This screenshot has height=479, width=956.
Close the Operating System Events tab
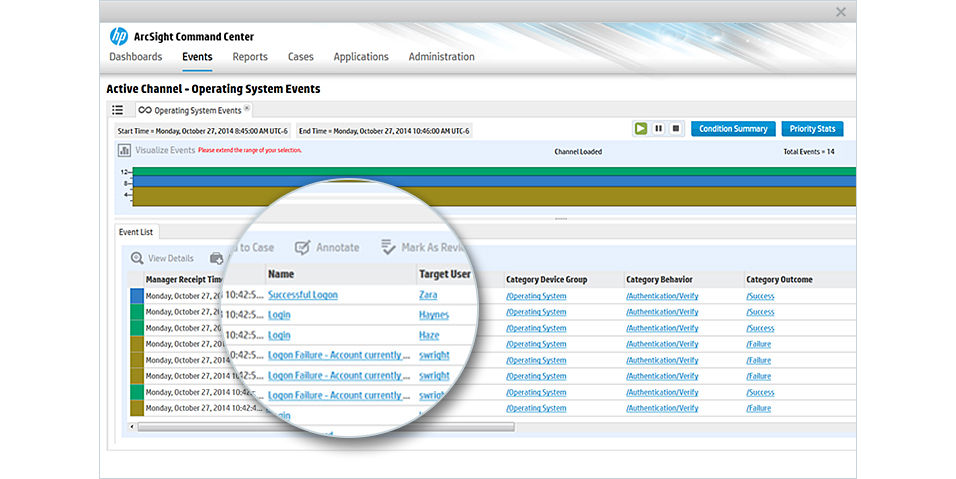[247, 109]
